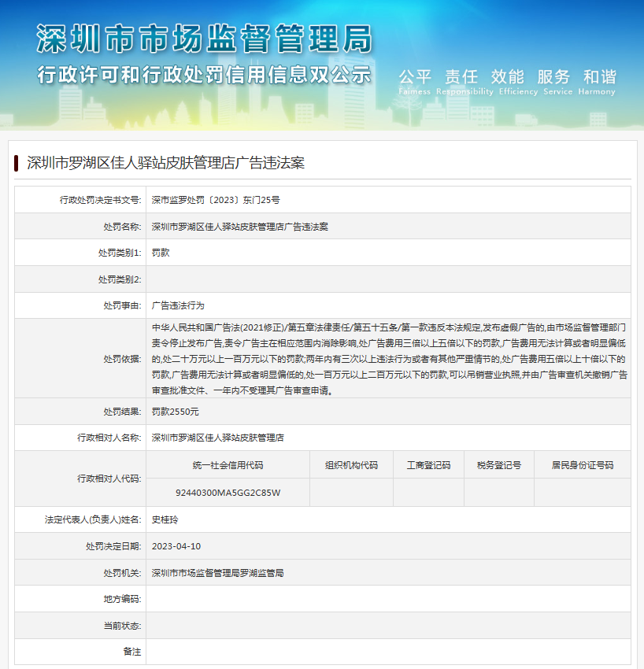644x669 pixels.
Task: Click the column header 统一社会信用代码
Action: pyautogui.click(x=228, y=465)
